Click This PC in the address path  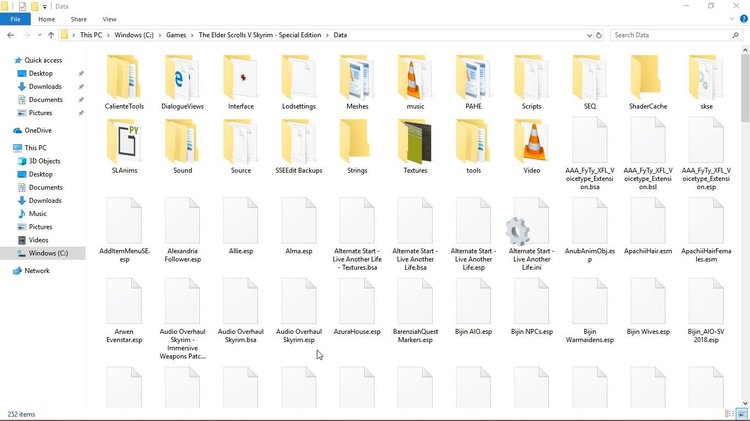91,35
